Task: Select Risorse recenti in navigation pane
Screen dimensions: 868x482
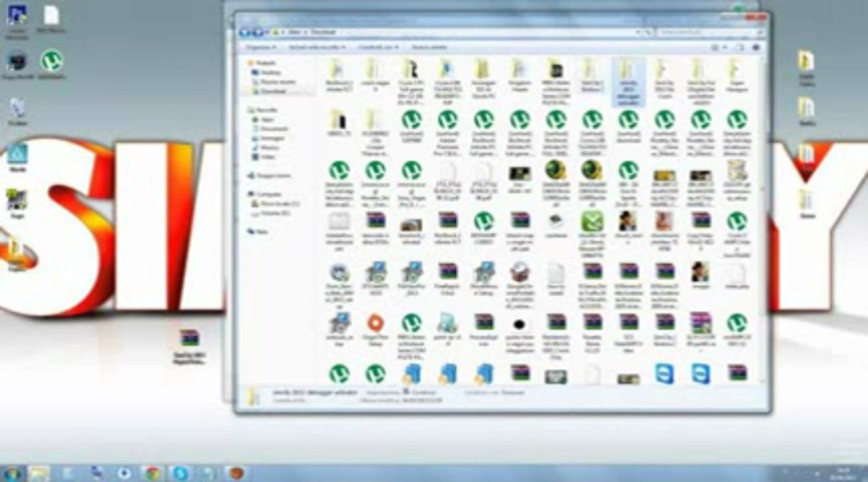Action: tap(275, 81)
